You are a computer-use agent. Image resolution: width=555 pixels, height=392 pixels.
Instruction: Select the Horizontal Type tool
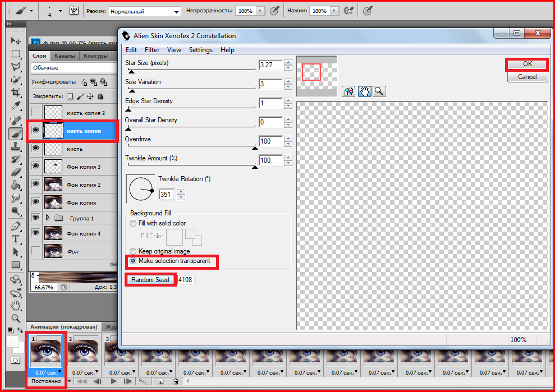(x=16, y=239)
